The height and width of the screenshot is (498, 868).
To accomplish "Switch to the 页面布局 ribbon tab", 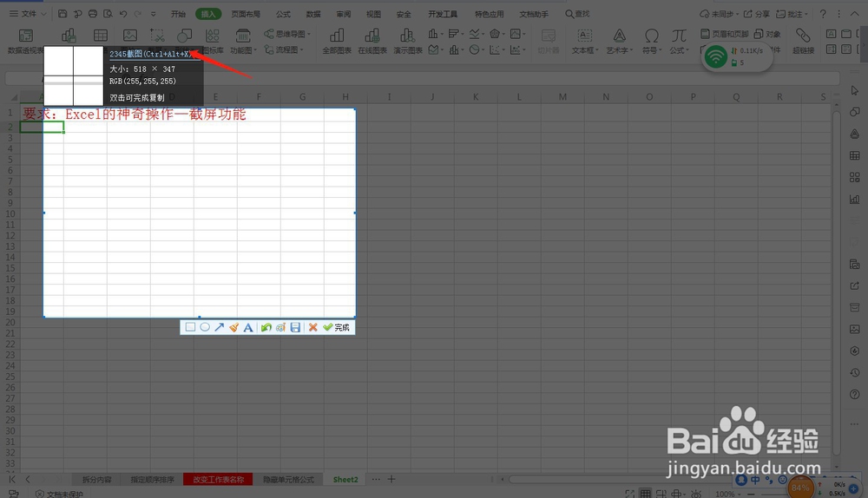I will point(246,14).
